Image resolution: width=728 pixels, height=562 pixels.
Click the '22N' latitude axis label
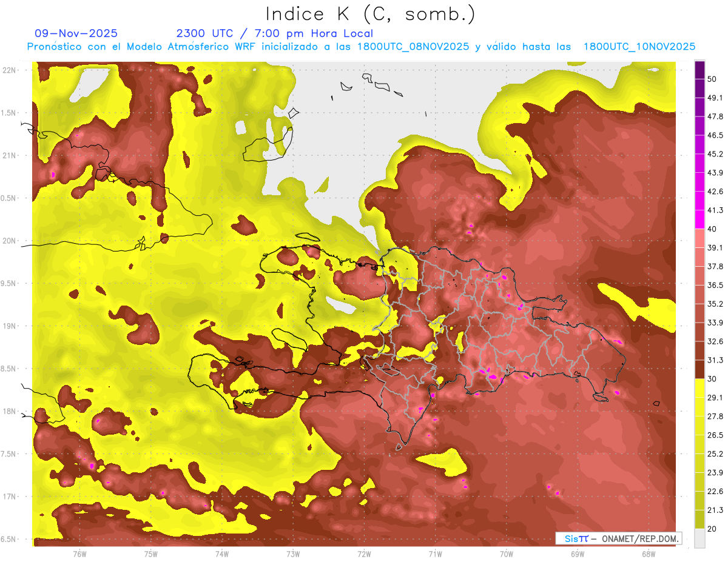[x=10, y=70]
